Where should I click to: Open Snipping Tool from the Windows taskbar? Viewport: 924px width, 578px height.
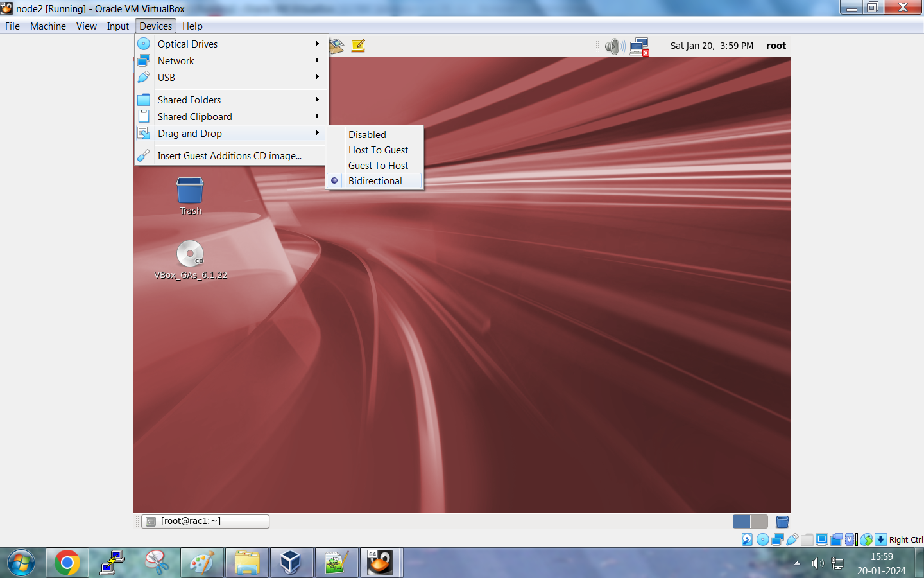pyautogui.click(x=157, y=563)
